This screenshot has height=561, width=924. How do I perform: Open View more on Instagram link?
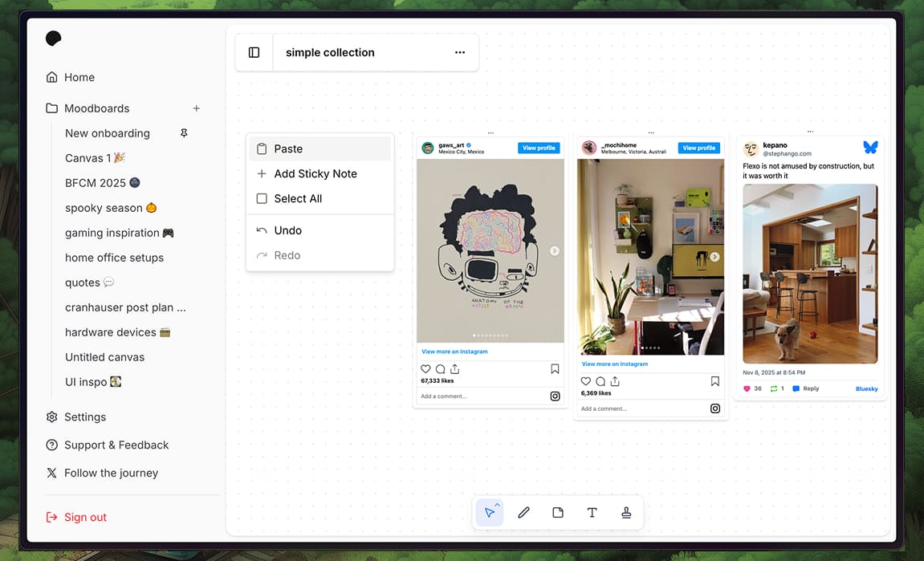455,351
